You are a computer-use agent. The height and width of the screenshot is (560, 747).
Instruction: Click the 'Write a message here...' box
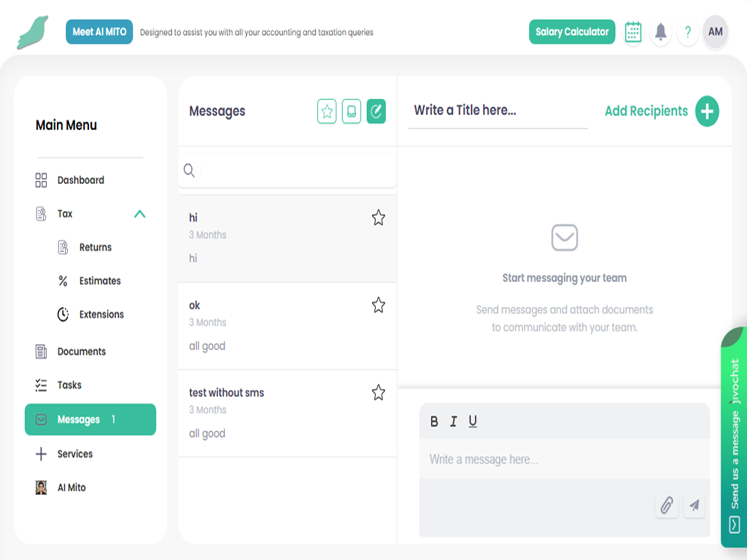point(564,459)
